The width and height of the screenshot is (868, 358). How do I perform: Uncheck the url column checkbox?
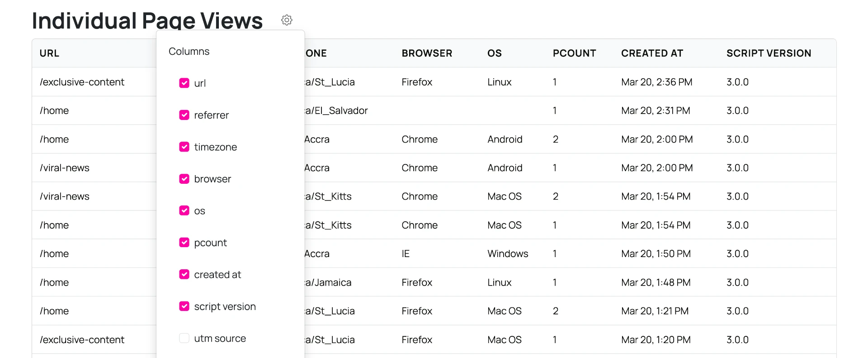(x=184, y=83)
